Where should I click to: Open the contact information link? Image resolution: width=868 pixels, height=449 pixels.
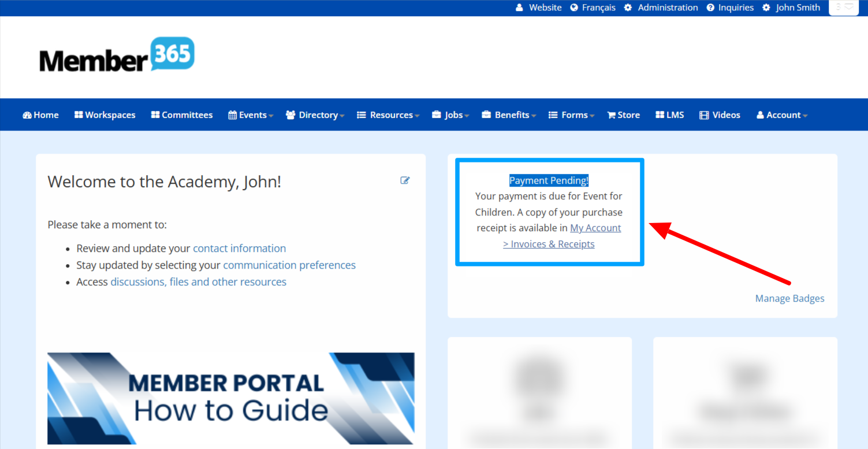[239, 248]
